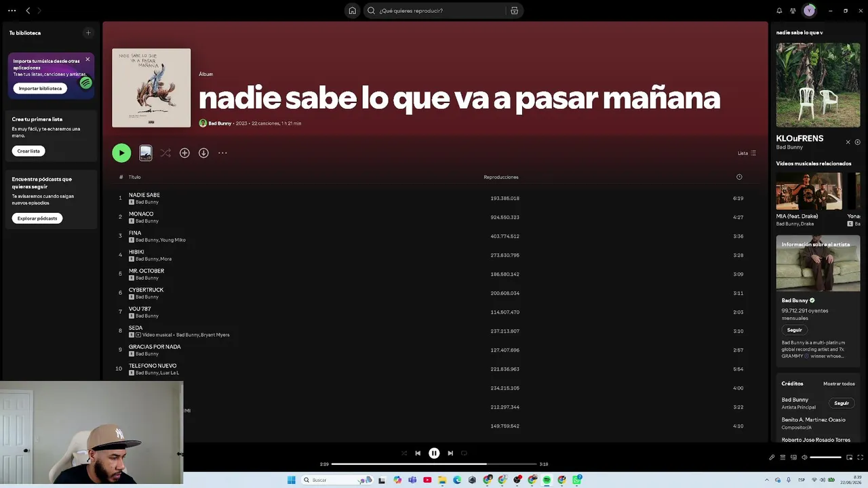Click the taskbar Buscar search box
This screenshot has width=868, height=488.
click(336, 480)
